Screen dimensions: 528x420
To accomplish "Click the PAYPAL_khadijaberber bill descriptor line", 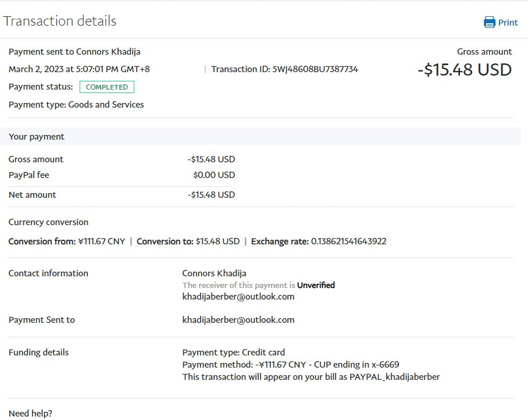I will pyautogui.click(x=311, y=376).
